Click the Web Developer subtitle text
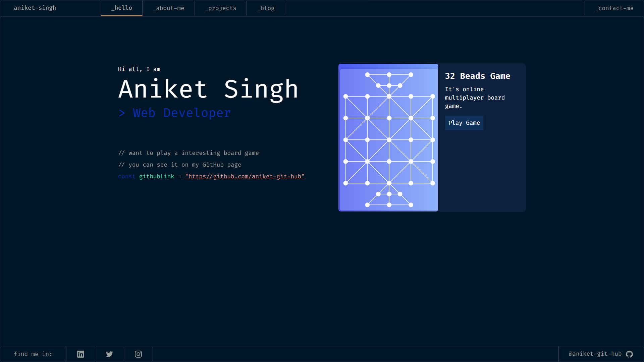 tap(181, 113)
